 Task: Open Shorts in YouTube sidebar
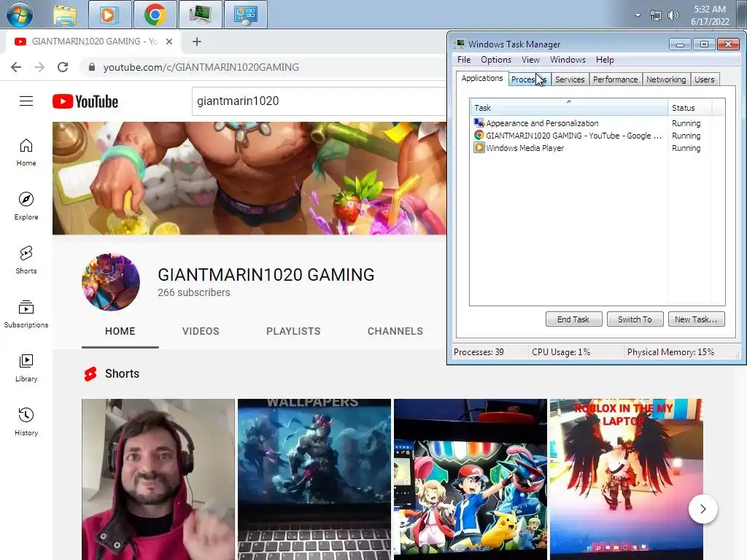[x=26, y=260]
